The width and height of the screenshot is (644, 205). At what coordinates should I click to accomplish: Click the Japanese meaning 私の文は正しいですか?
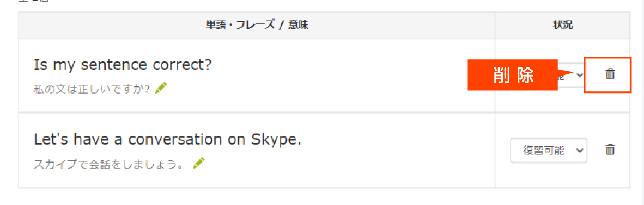coord(91,89)
